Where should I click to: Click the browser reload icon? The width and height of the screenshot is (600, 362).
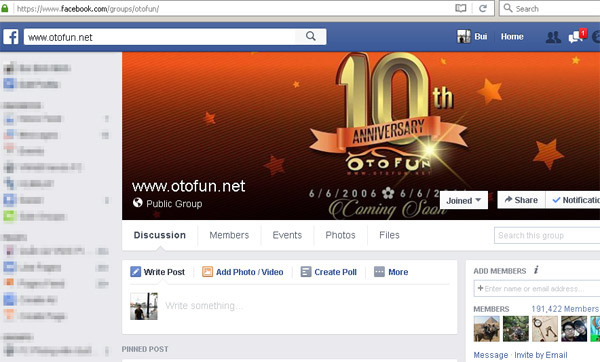483,8
